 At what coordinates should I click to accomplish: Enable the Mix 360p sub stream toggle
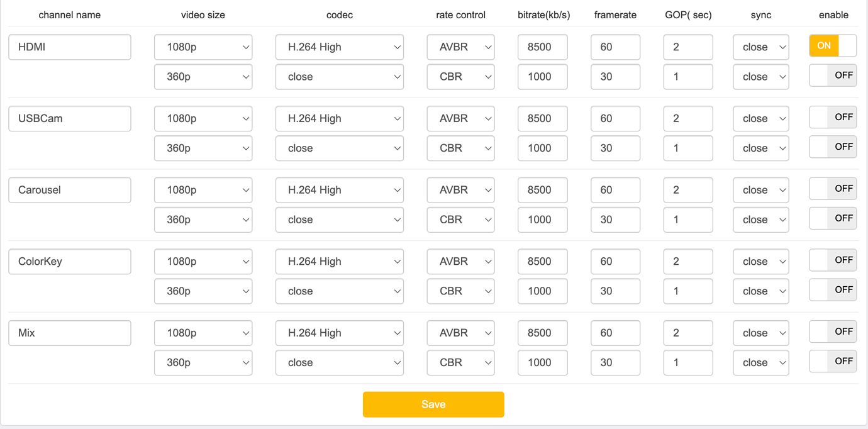tap(832, 362)
